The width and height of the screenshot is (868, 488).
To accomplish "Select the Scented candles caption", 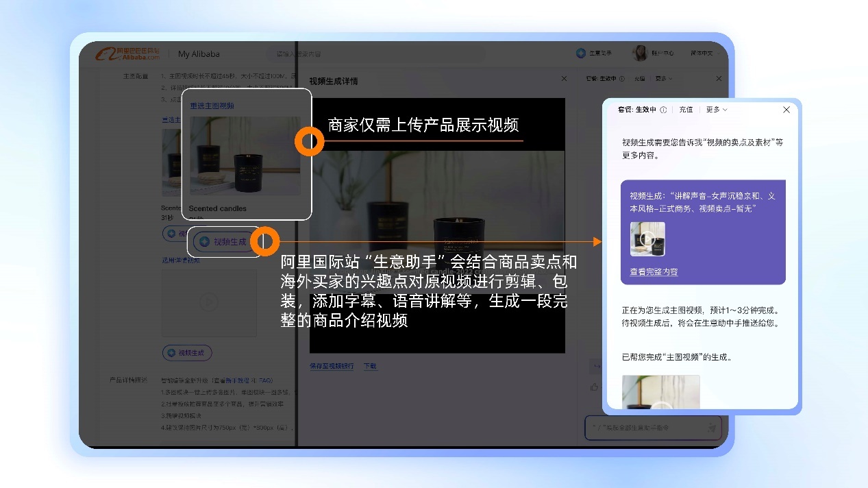I will point(217,208).
